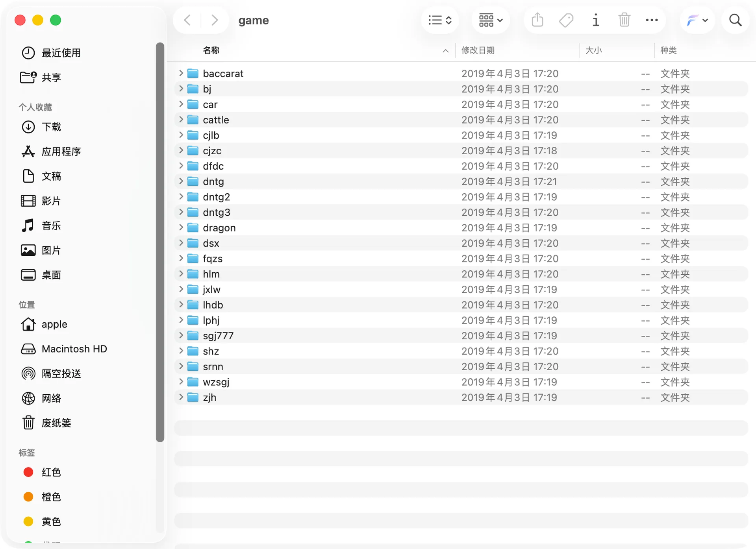Image resolution: width=756 pixels, height=549 pixels.
Task: Filter by the 黄色 yellow tag
Action: point(42,521)
